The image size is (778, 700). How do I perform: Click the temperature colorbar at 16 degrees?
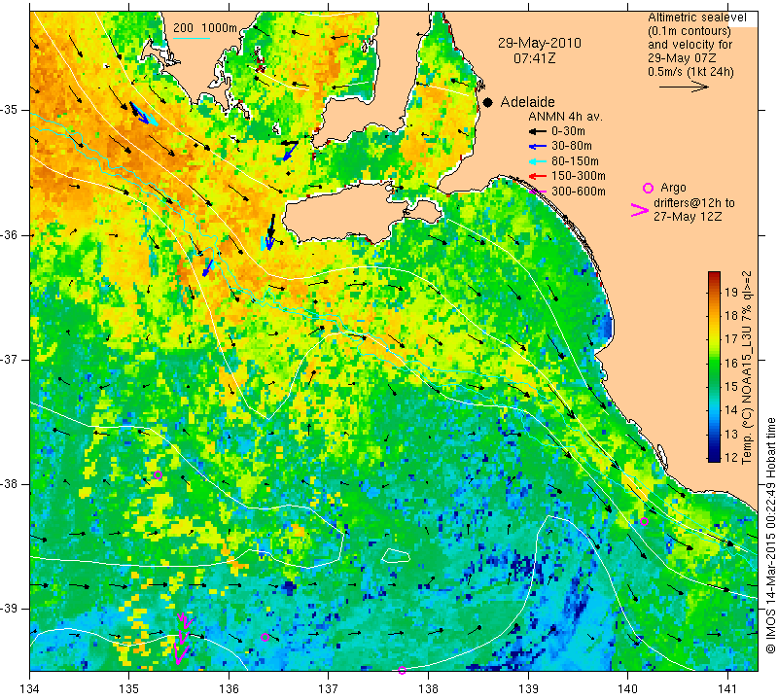tap(714, 363)
